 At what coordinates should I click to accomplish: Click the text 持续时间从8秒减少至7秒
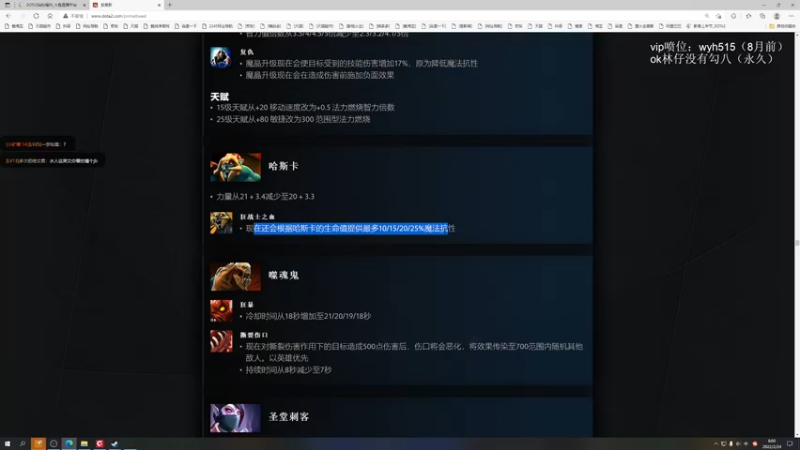tap(289, 370)
